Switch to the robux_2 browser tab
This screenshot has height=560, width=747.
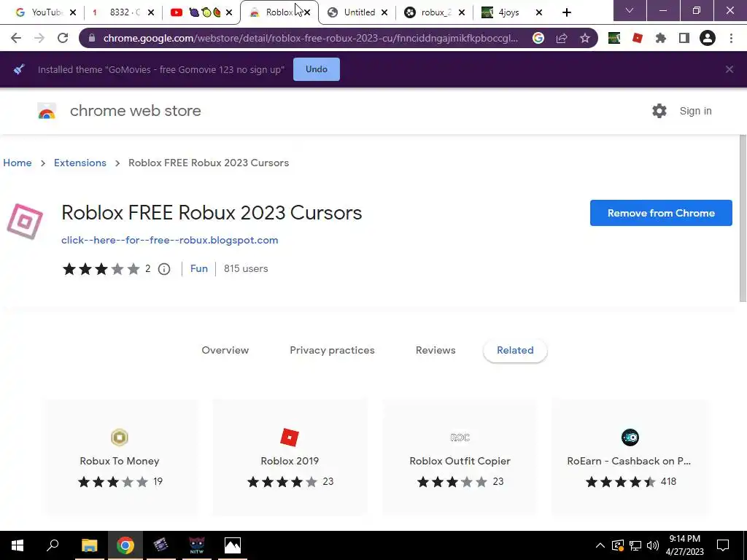click(x=430, y=12)
